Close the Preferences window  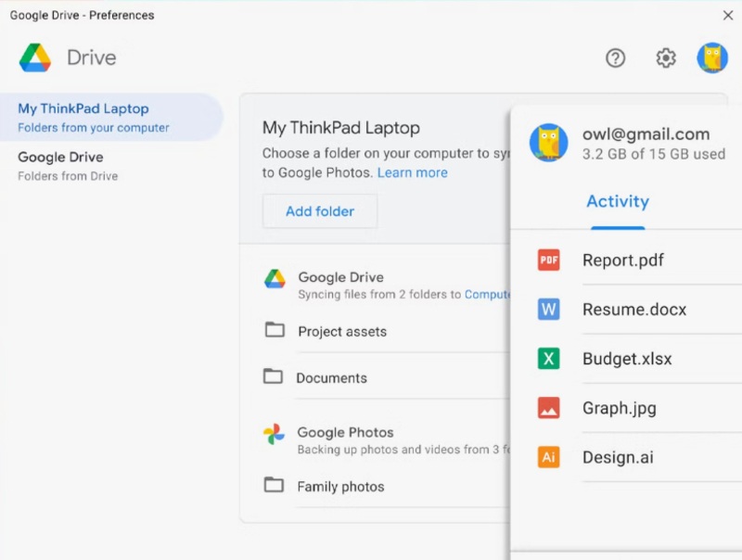[728, 15]
